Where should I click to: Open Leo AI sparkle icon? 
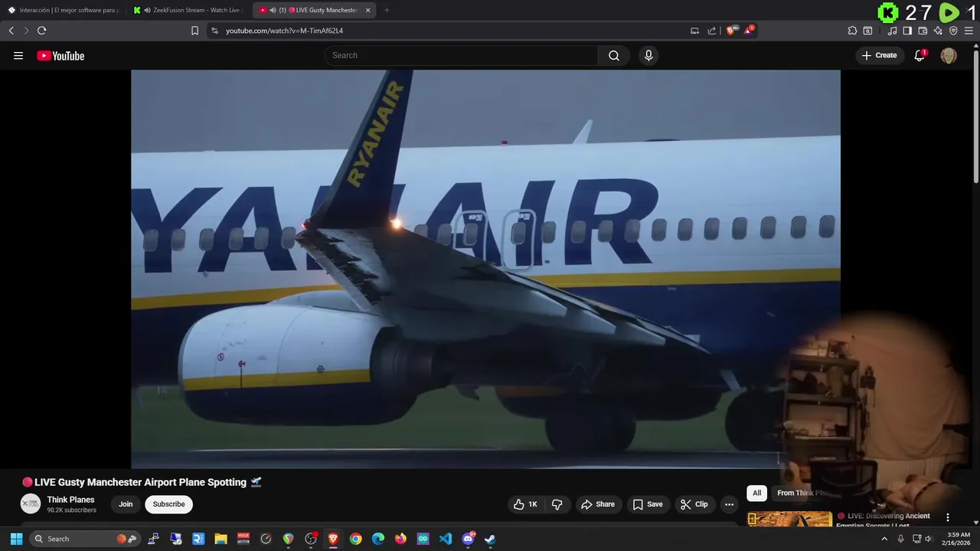(938, 31)
